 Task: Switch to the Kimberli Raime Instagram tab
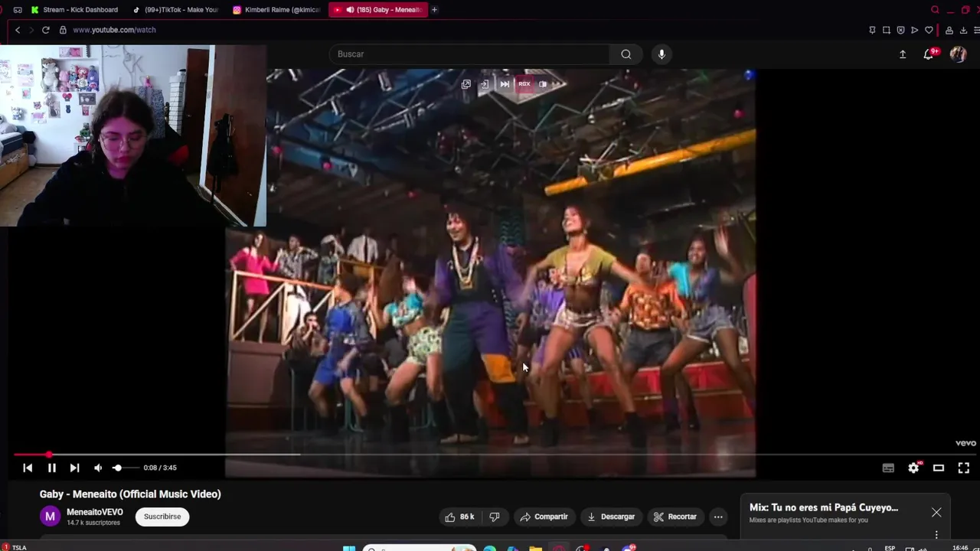(x=276, y=10)
